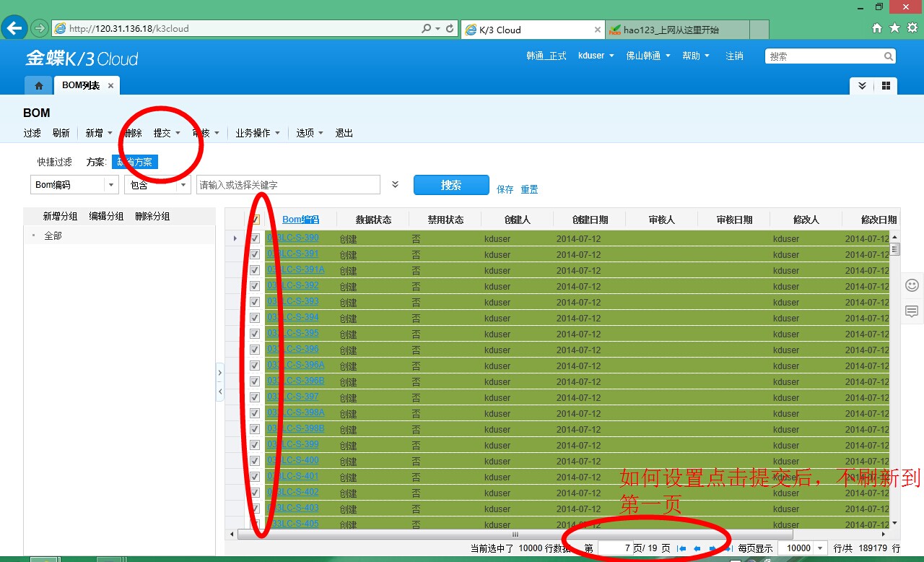Open the grid view windows icon
Viewport: 924px width, 562px height.
[x=886, y=85]
